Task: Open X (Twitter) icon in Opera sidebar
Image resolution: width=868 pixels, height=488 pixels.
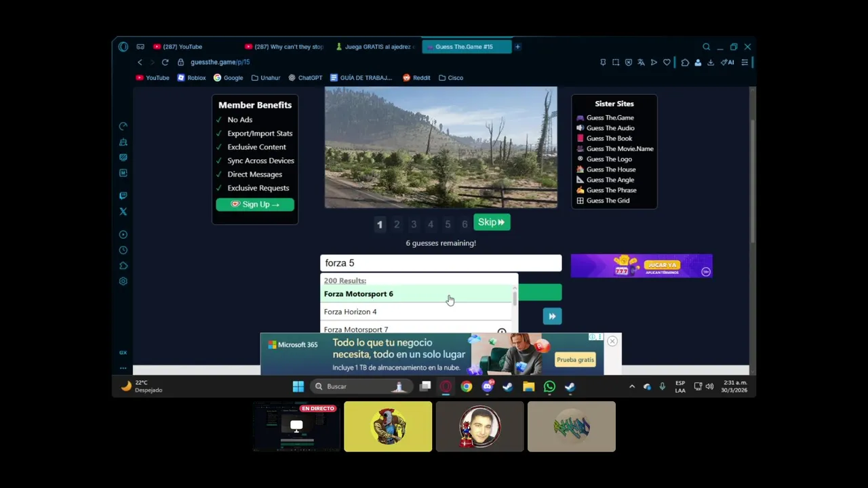Action: pos(123,211)
